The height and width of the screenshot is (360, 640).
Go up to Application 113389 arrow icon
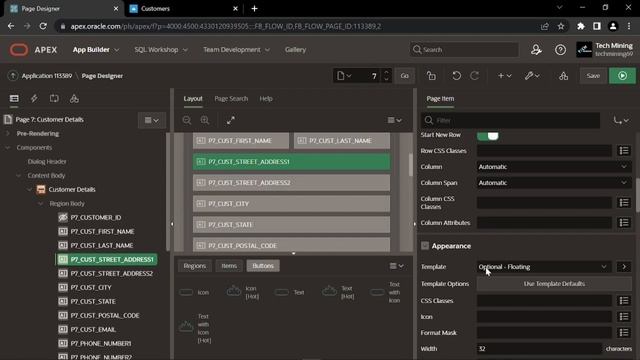click(13, 76)
